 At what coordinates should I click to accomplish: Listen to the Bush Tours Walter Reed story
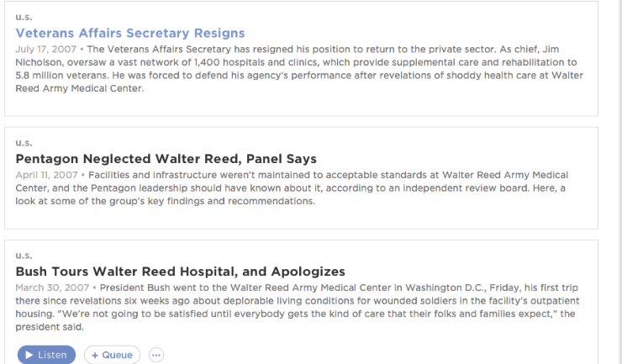tap(46, 355)
